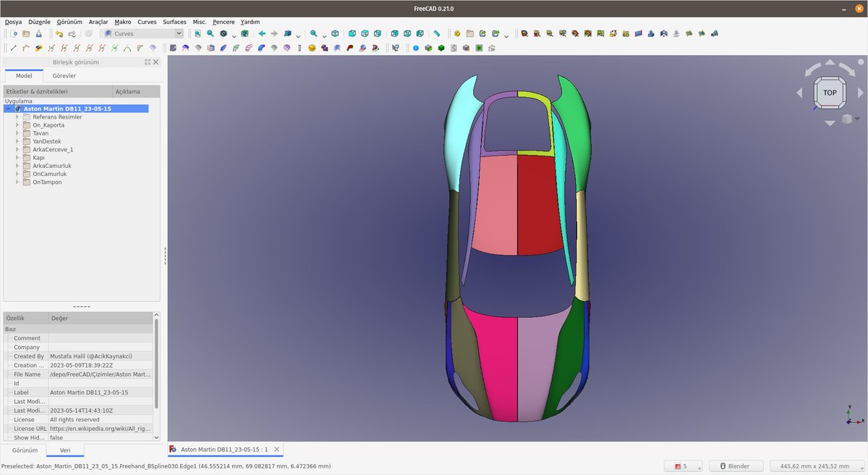
Task: Select the ArkaCamurluk tree item
Action: coord(52,166)
